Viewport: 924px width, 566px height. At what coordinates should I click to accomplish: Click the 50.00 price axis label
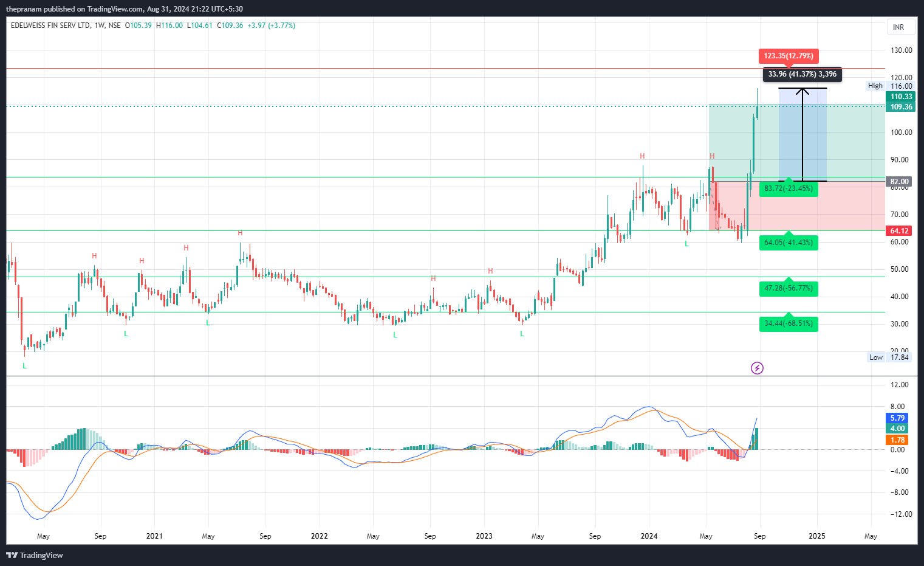pyautogui.click(x=900, y=269)
